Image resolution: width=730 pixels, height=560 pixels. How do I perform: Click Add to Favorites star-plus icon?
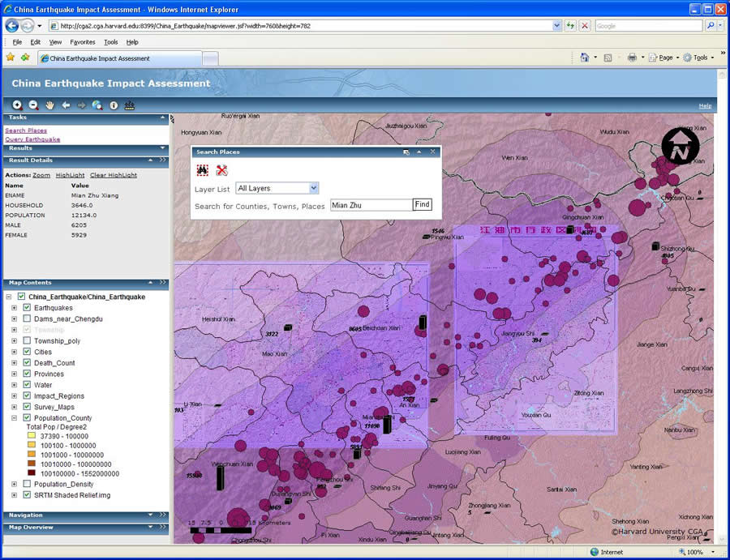pyautogui.click(x=25, y=58)
